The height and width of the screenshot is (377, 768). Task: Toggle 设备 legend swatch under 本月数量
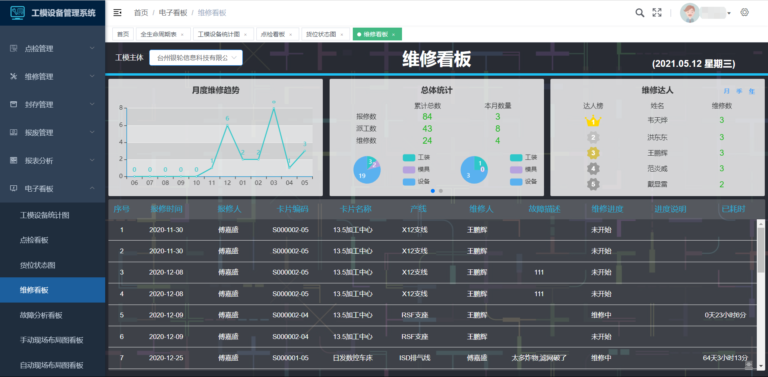coord(516,182)
